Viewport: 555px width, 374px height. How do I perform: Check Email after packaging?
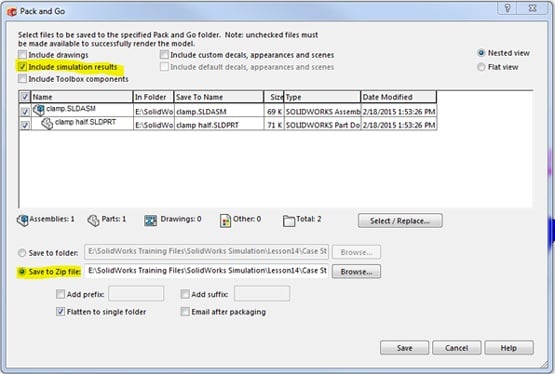pos(185,311)
